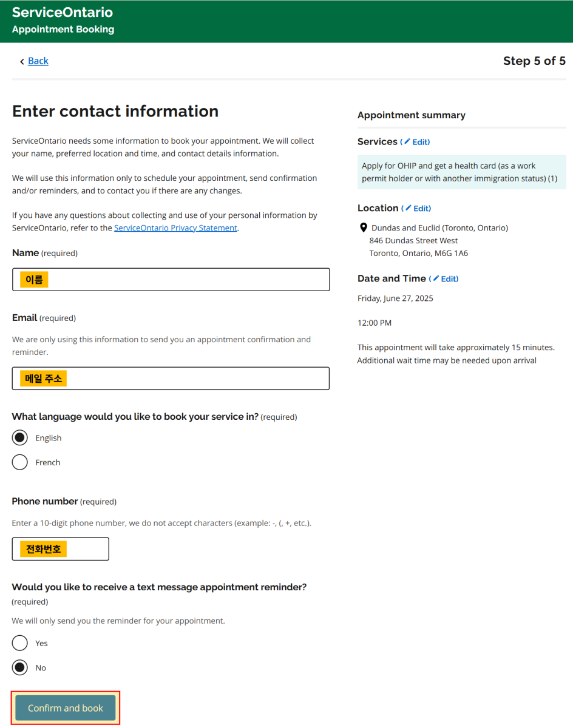Click the pencil icon beside Location
573x728 pixels.
pyautogui.click(x=409, y=208)
